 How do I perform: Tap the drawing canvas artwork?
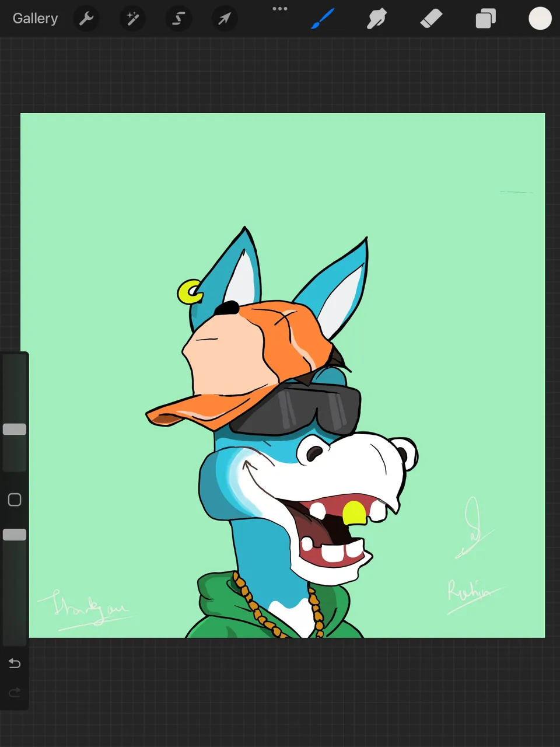coord(283,375)
